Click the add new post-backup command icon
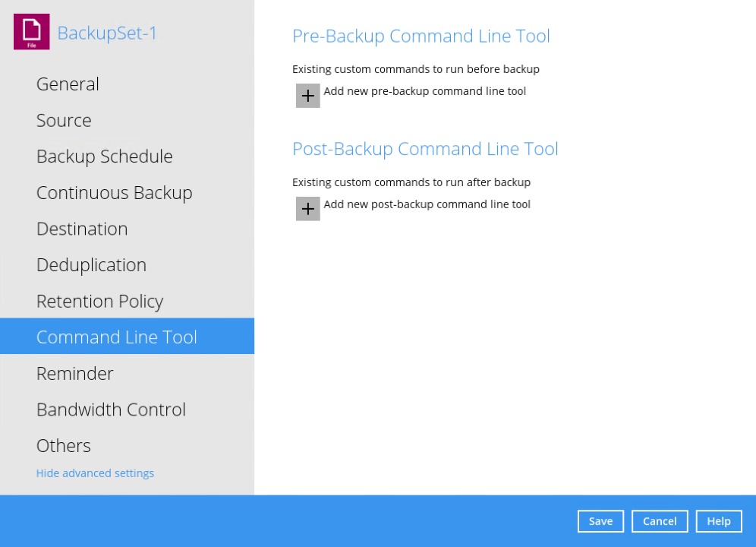Viewport: 756px width, 547px height. tap(307, 208)
